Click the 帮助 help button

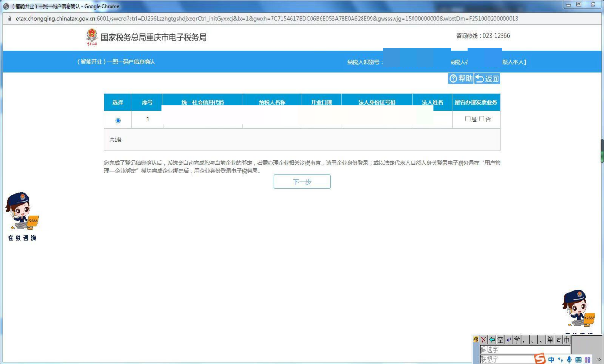(461, 79)
